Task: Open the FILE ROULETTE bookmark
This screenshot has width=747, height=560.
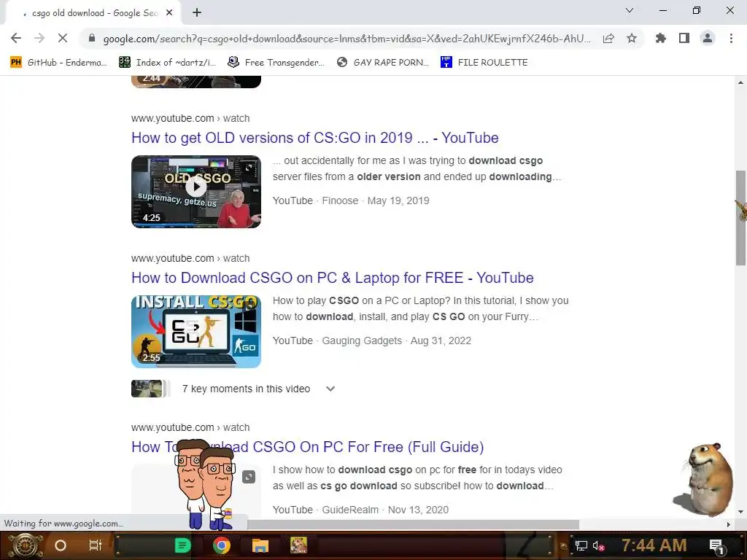Action: 484,63
